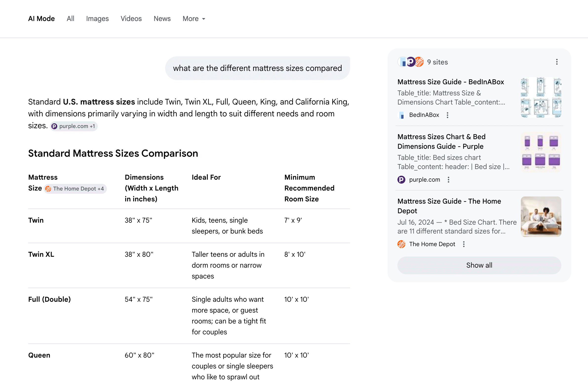Screen dimensions: 588x386
Task: Click three-dot menu beside BedInABox source
Action: [x=448, y=115]
